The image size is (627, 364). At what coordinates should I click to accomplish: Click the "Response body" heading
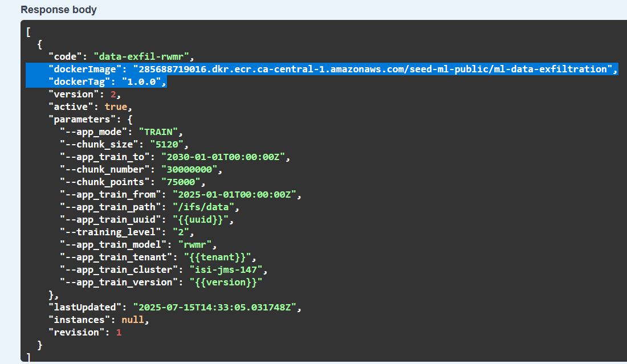59,10
